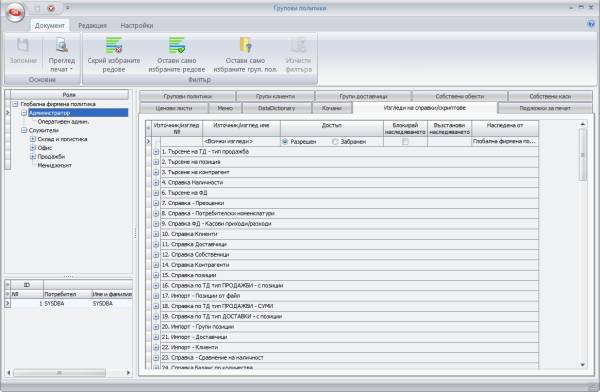Select the Разрешен radio button
Image resolution: width=600 pixels, height=392 pixels.
click(x=285, y=142)
